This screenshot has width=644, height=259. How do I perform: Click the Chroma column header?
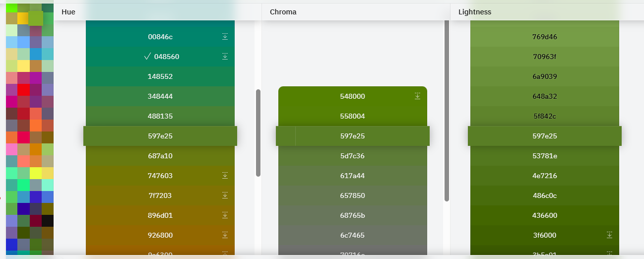pos(283,12)
